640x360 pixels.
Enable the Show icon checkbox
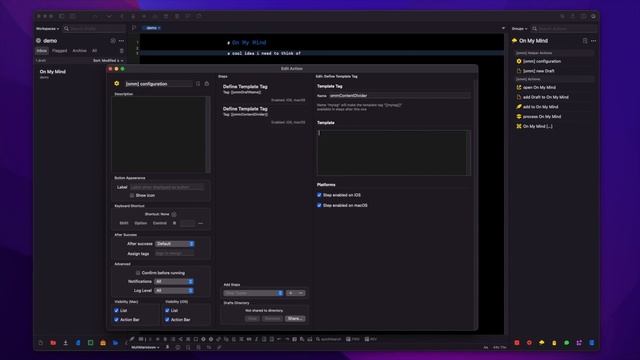click(132, 196)
